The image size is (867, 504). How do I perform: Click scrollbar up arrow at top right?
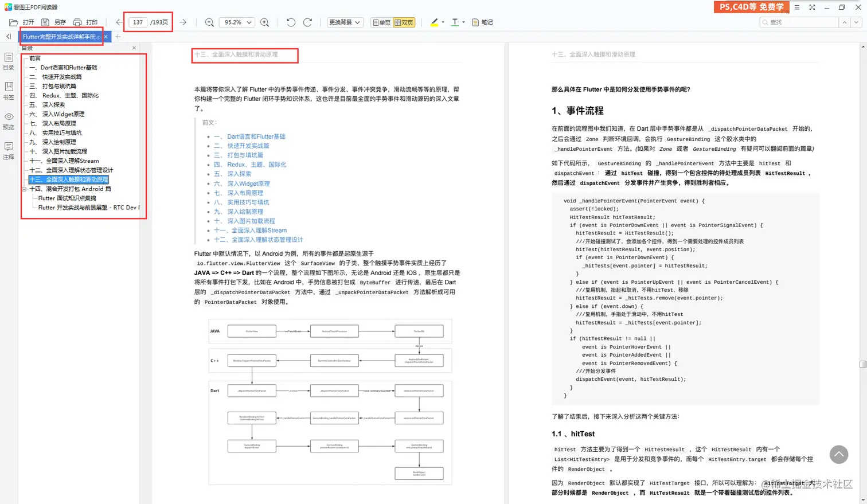pos(862,48)
